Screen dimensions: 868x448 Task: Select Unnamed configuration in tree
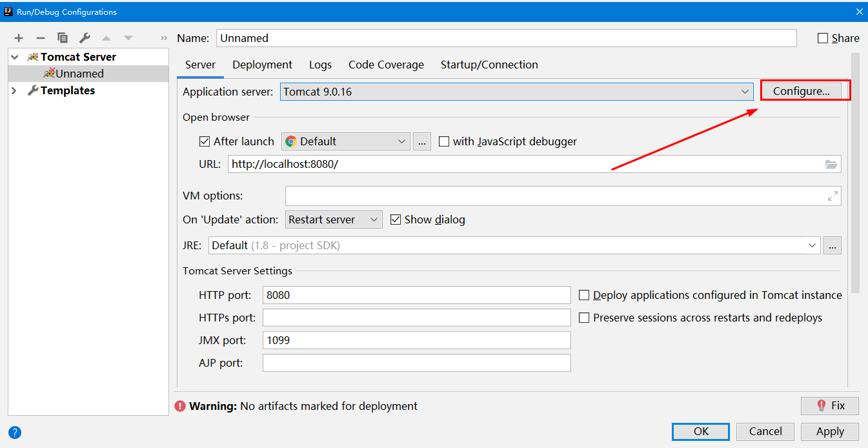point(79,74)
